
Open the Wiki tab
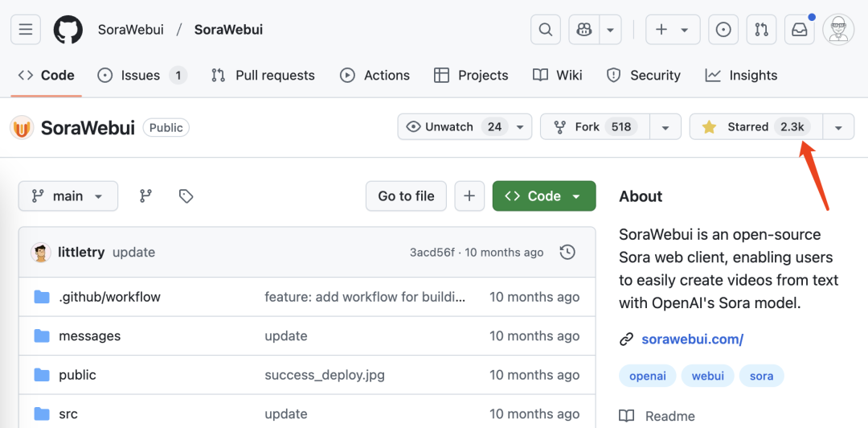(x=558, y=76)
